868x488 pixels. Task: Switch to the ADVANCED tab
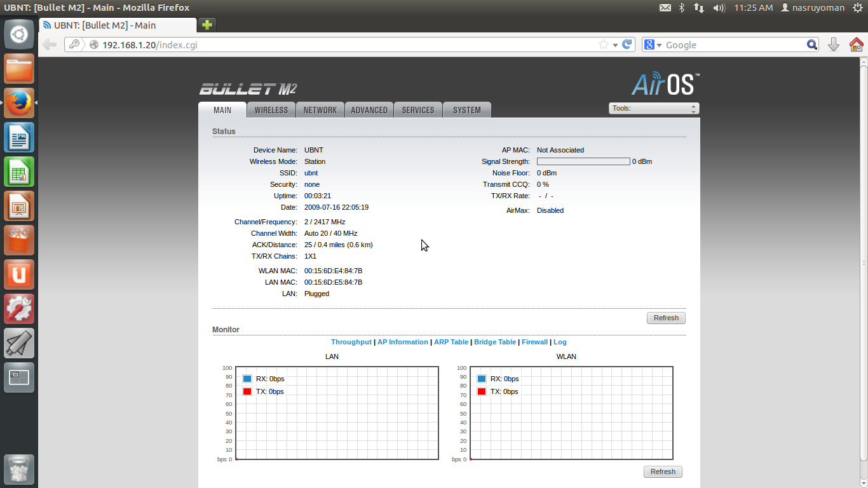click(369, 110)
